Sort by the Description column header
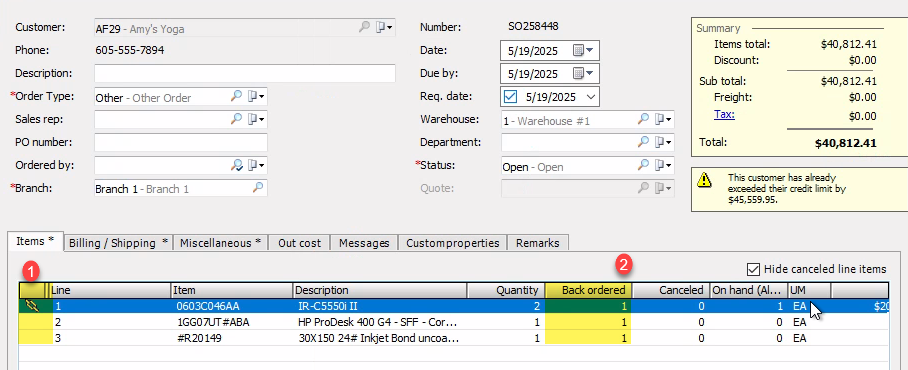908x370 pixels. point(380,290)
